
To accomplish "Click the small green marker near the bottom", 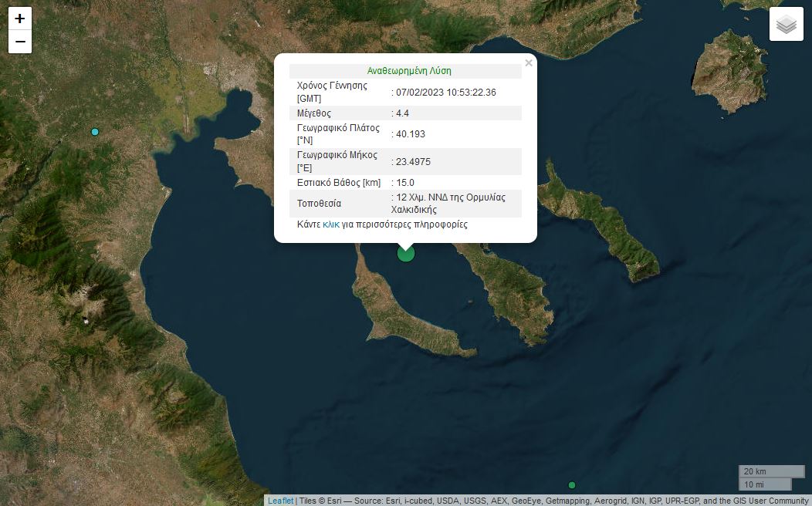I will [x=572, y=485].
